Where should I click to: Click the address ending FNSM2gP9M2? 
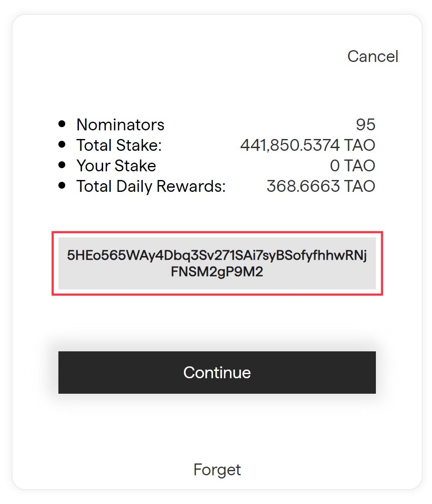tap(217, 272)
